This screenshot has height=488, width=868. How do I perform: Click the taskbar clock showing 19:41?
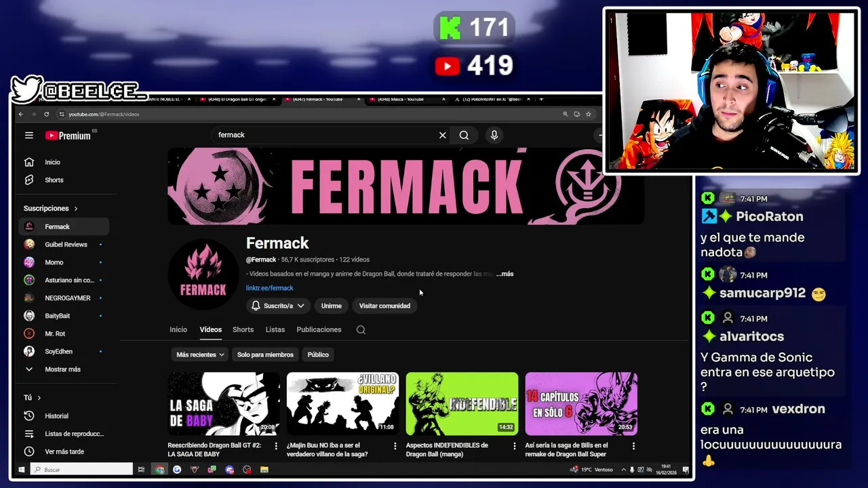667,469
